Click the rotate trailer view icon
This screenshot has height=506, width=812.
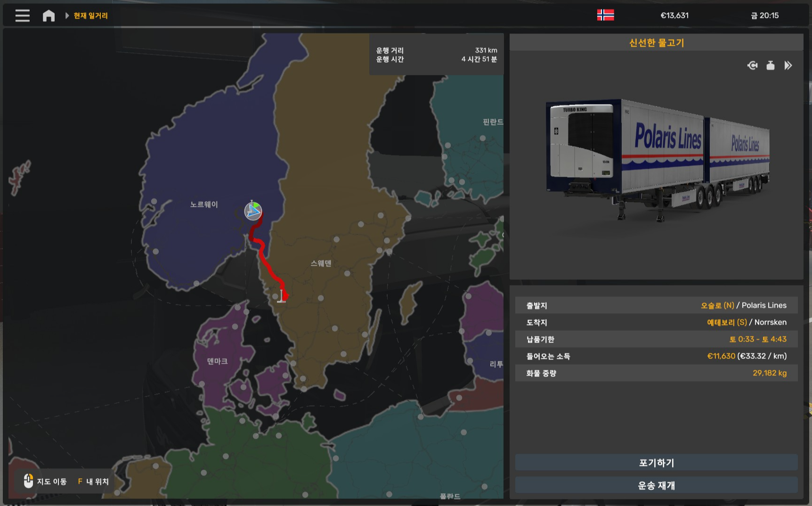752,65
